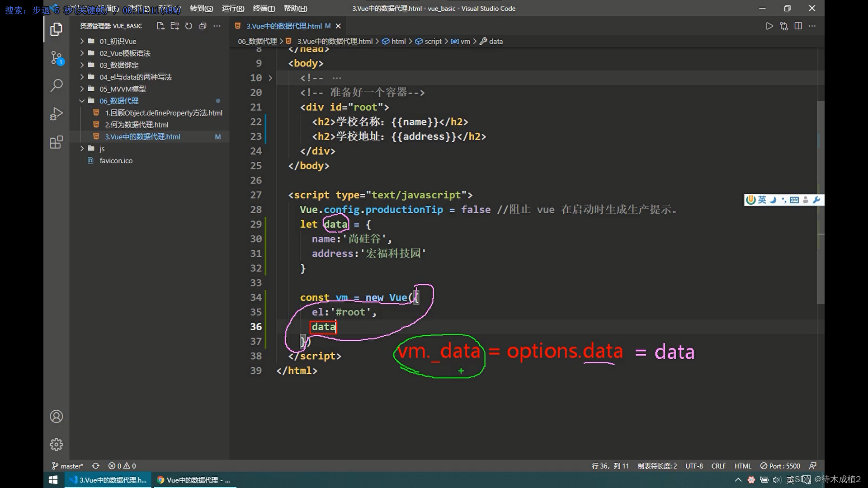Expand the 02_Vue模板语法 folder
The image size is (868, 488).
pyautogui.click(x=149, y=53)
